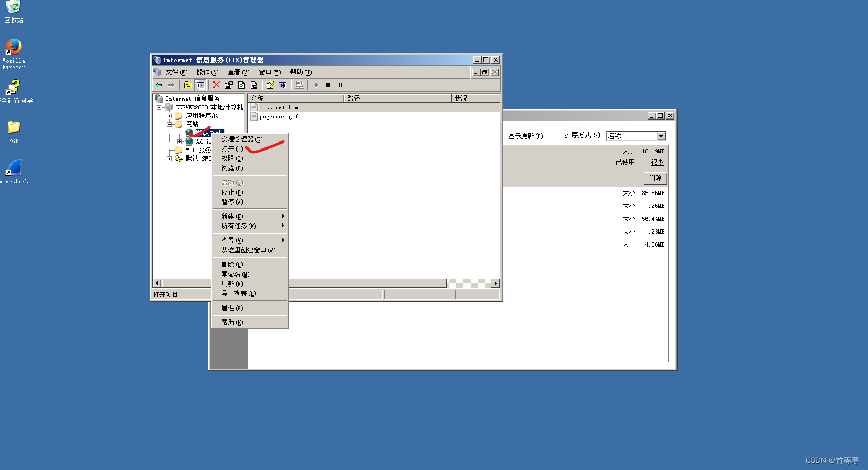Image resolution: width=868 pixels, height=470 pixels.
Task: Choose 资源管理器(E) from context menu
Action: [250, 139]
